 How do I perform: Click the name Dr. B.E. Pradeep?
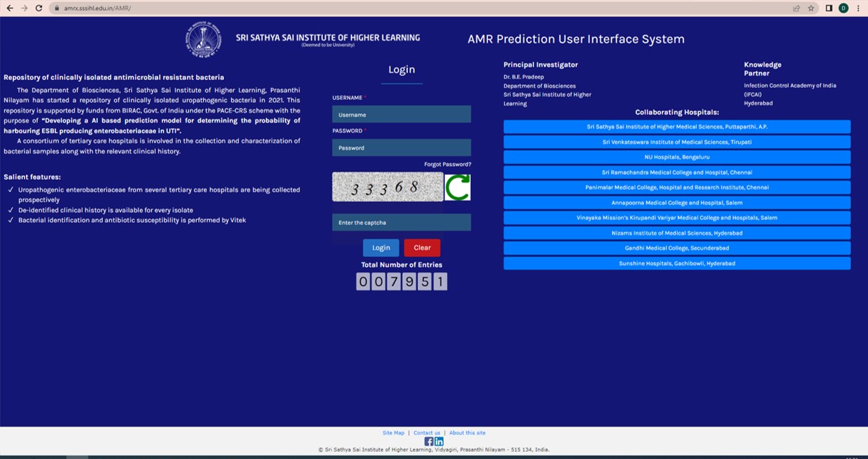click(524, 77)
